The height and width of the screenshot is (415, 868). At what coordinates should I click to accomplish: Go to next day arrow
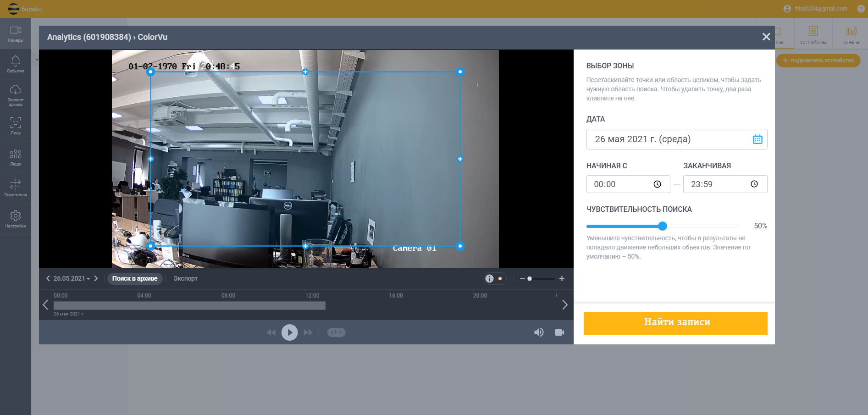click(x=96, y=279)
